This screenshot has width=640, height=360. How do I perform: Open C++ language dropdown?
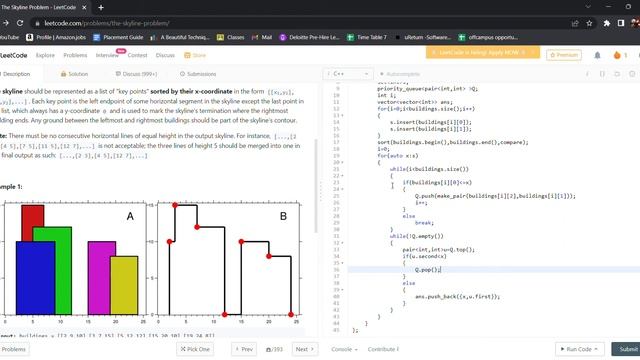tap(348, 74)
